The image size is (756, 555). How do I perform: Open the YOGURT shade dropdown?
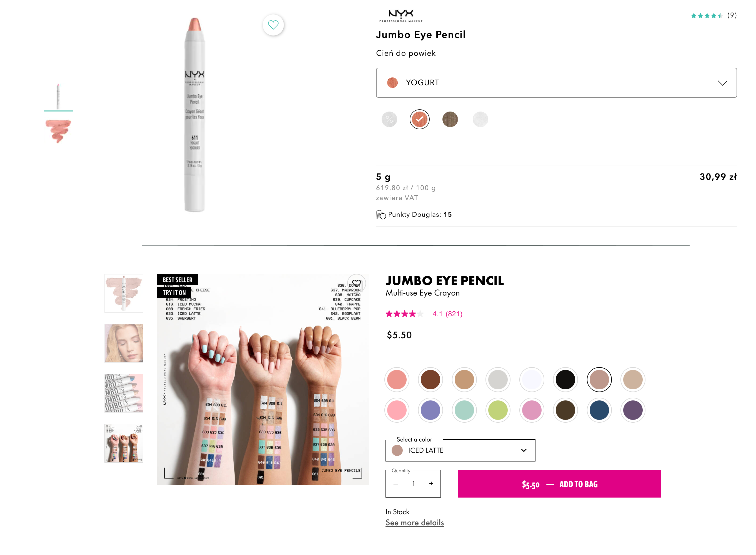coord(556,83)
